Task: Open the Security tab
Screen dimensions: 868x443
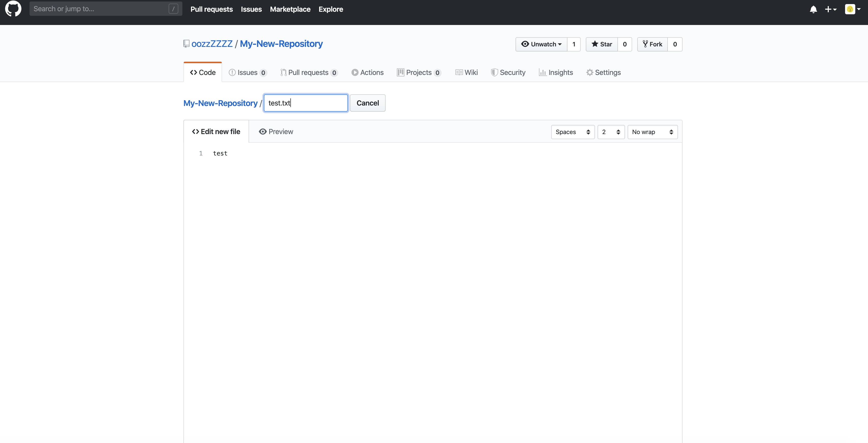Action: pos(508,72)
